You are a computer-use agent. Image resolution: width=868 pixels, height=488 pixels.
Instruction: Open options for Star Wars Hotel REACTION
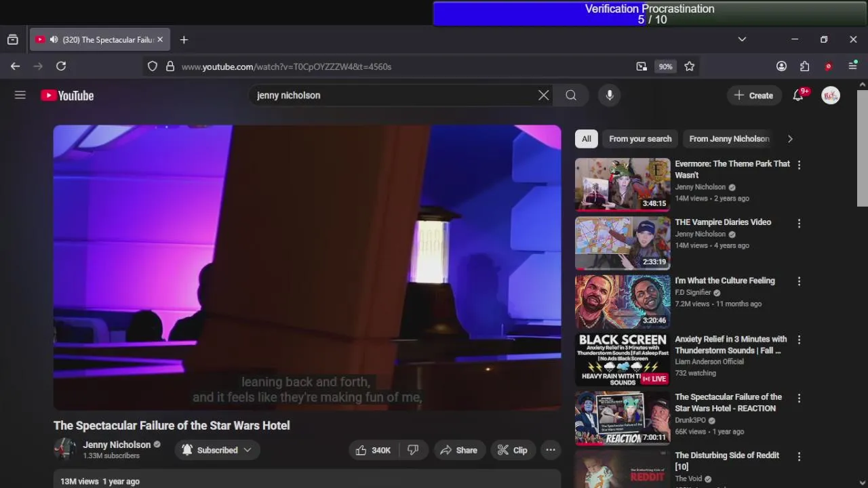tap(799, 399)
